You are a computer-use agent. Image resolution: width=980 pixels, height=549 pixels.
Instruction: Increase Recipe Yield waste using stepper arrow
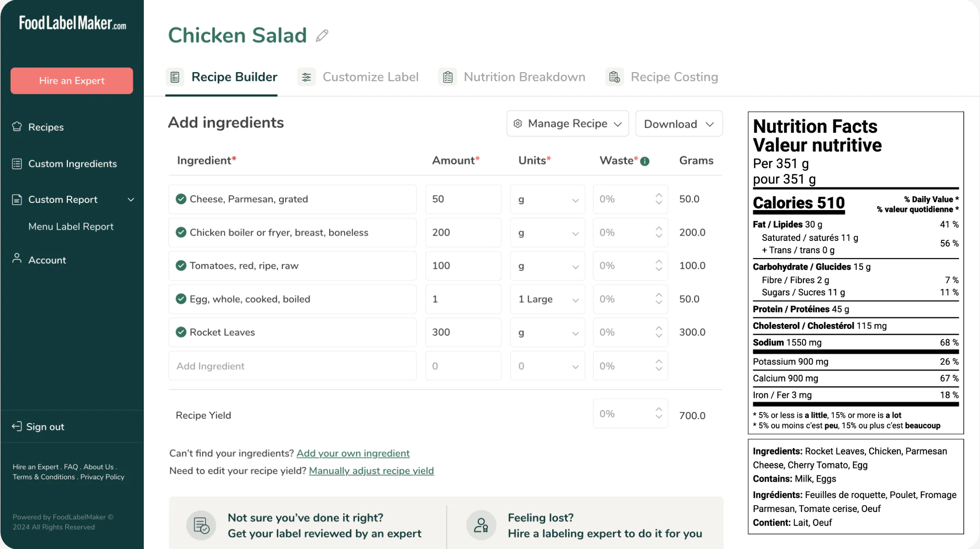(x=659, y=409)
